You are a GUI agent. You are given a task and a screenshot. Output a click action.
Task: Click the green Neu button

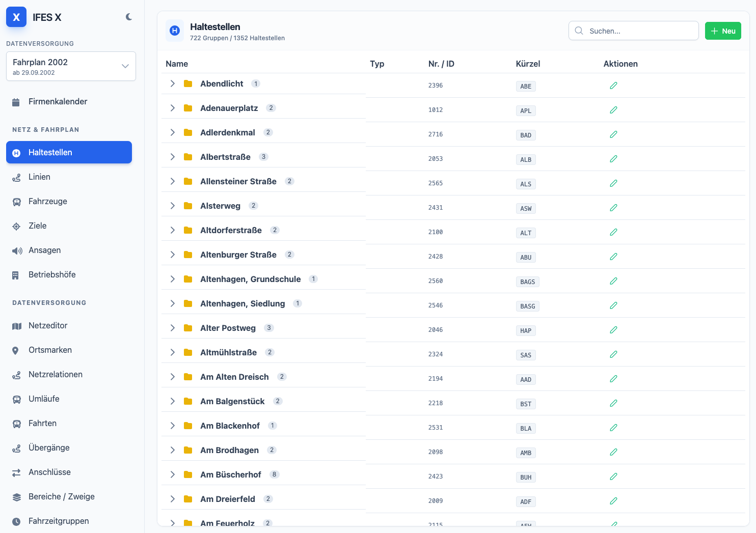723,31
